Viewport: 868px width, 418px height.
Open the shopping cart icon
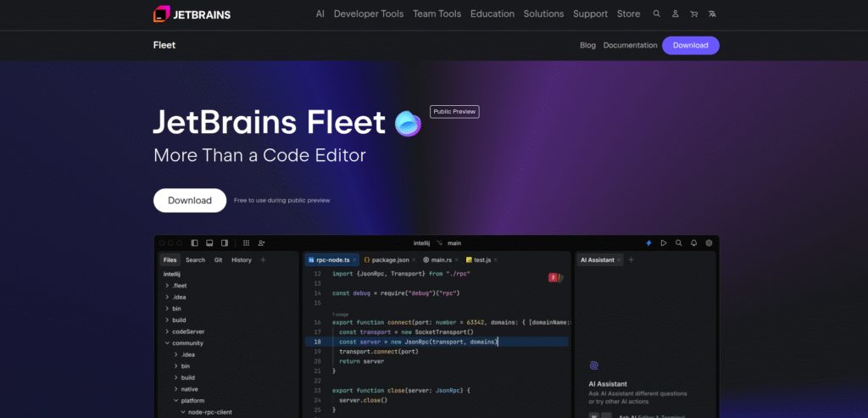[x=694, y=14]
